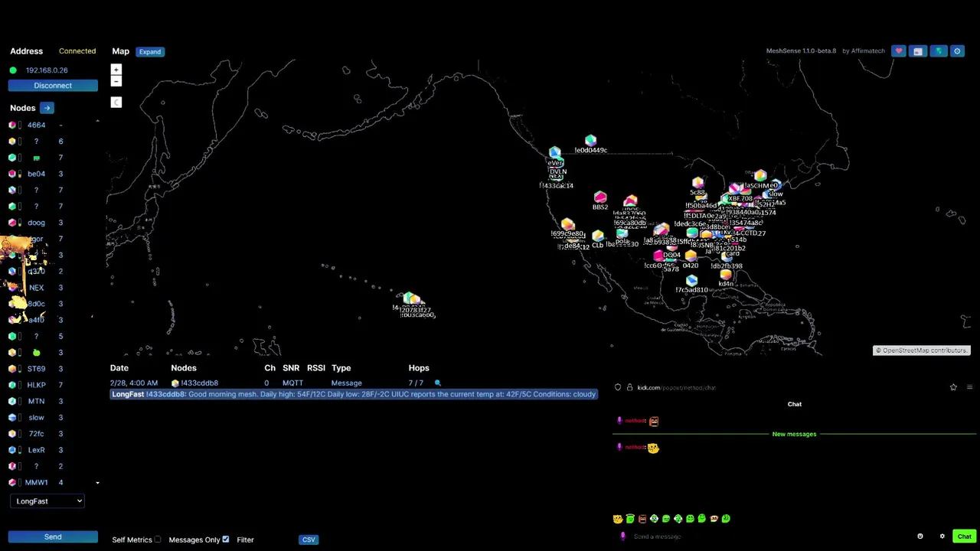
Task: Select node 72fc in node list
Action: click(36, 434)
